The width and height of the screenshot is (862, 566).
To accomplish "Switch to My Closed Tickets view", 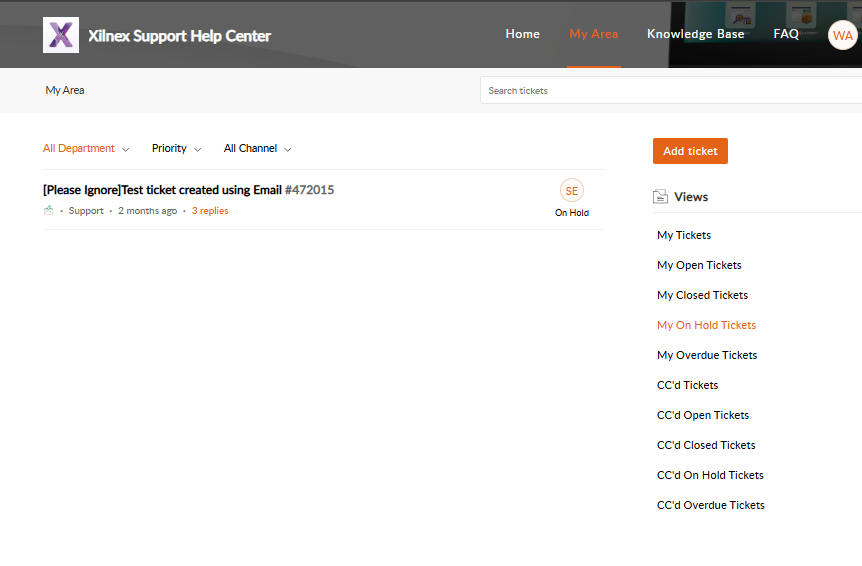I will [702, 295].
